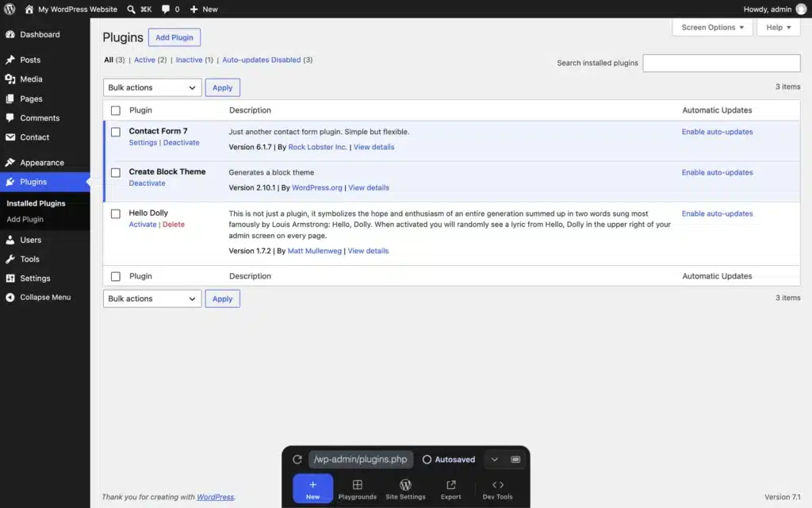View details of Hello Dolly plugin

point(368,251)
